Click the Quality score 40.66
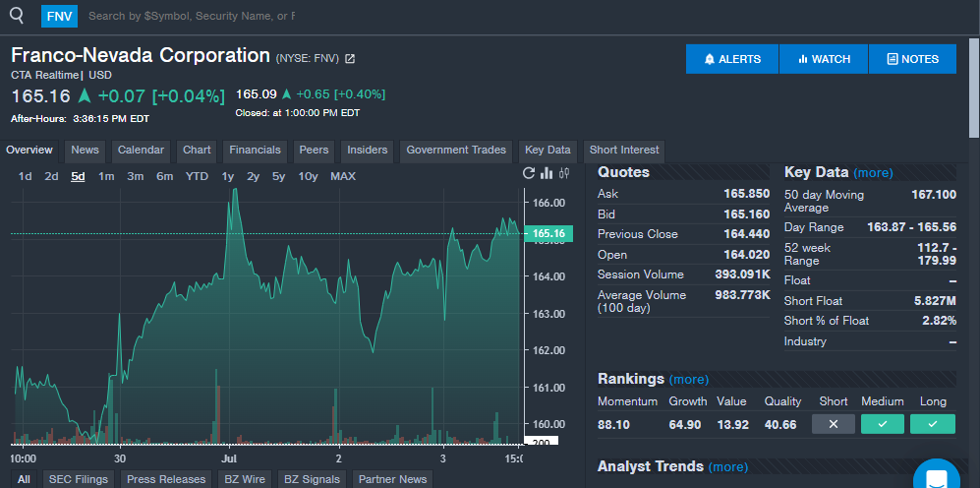980x488 pixels. pyautogui.click(x=780, y=425)
